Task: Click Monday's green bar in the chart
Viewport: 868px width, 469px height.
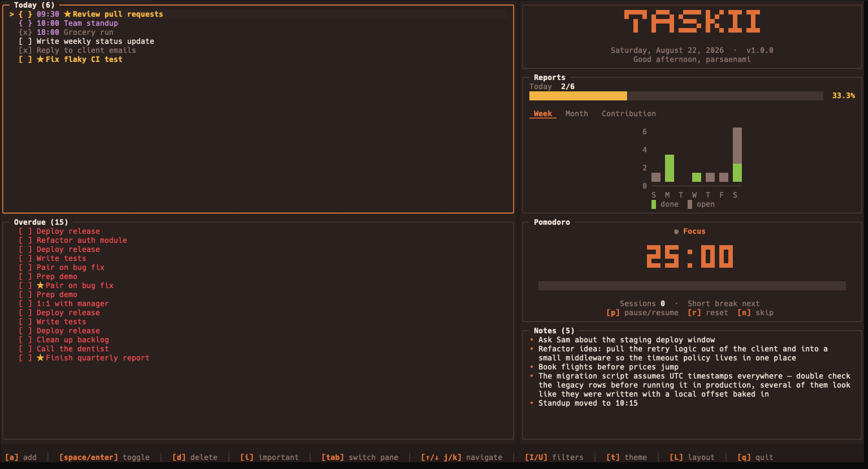Action: pos(670,168)
